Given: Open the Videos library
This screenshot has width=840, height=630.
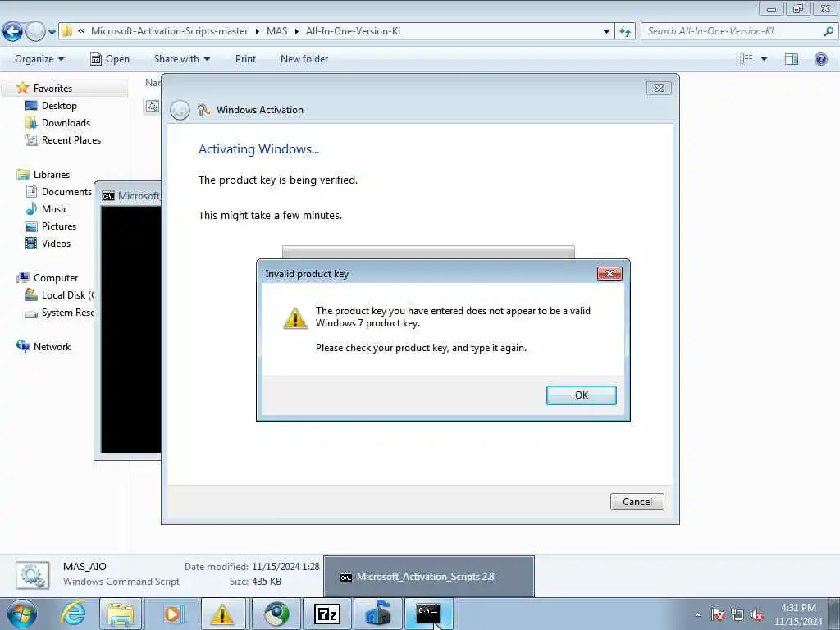Looking at the screenshot, I should 56,243.
